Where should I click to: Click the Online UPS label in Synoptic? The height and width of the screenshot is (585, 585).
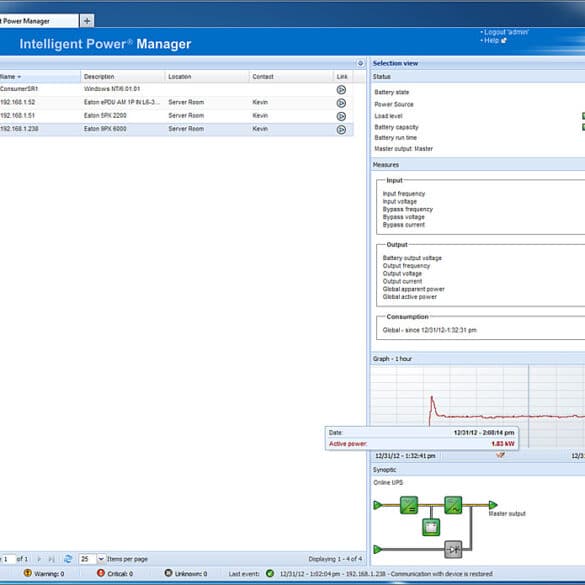click(388, 483)
